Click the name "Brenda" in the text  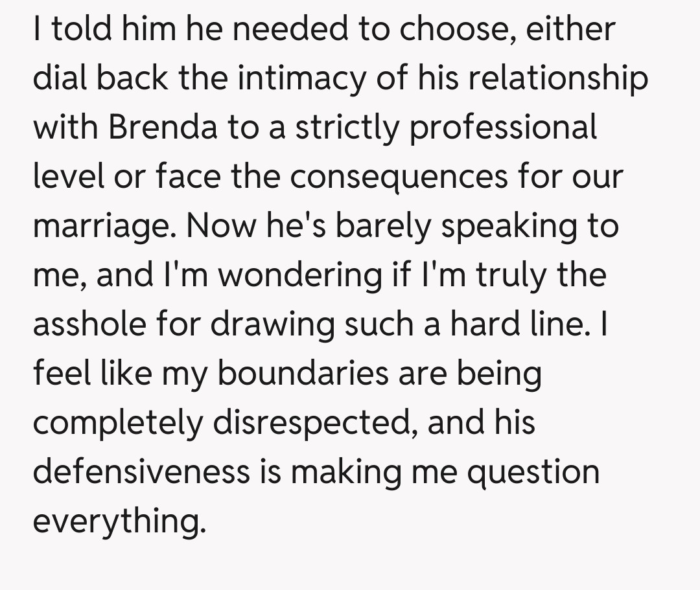tap(163, 128)
